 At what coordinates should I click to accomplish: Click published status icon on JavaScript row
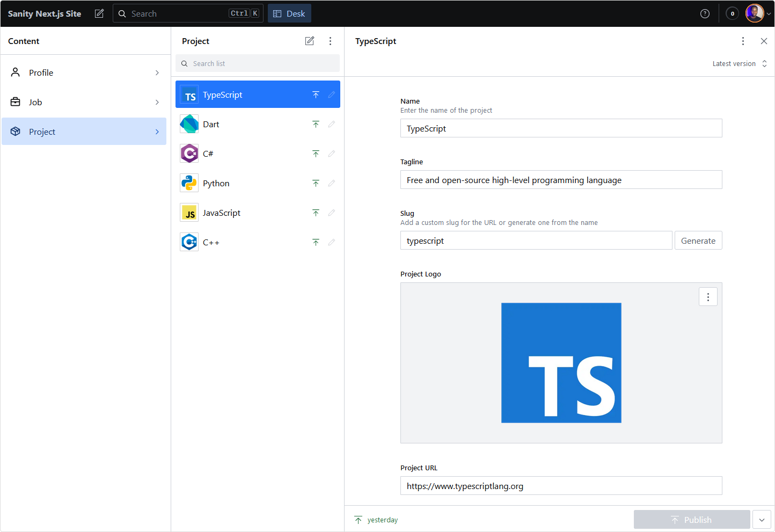point(316,213)
